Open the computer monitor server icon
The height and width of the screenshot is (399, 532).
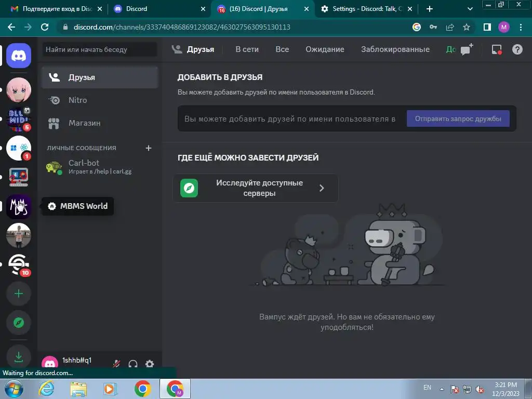point(19,178)
